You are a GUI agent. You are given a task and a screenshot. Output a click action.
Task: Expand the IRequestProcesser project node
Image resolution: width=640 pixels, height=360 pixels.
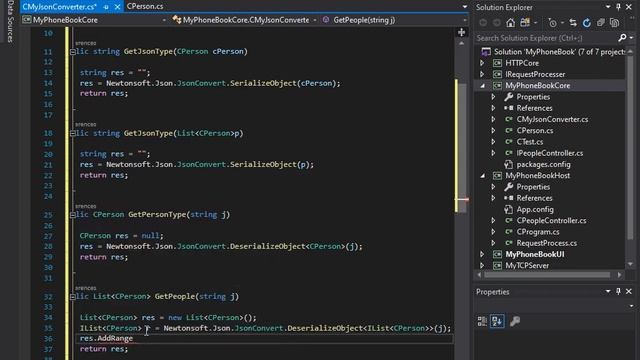click(x=482, y=74)
